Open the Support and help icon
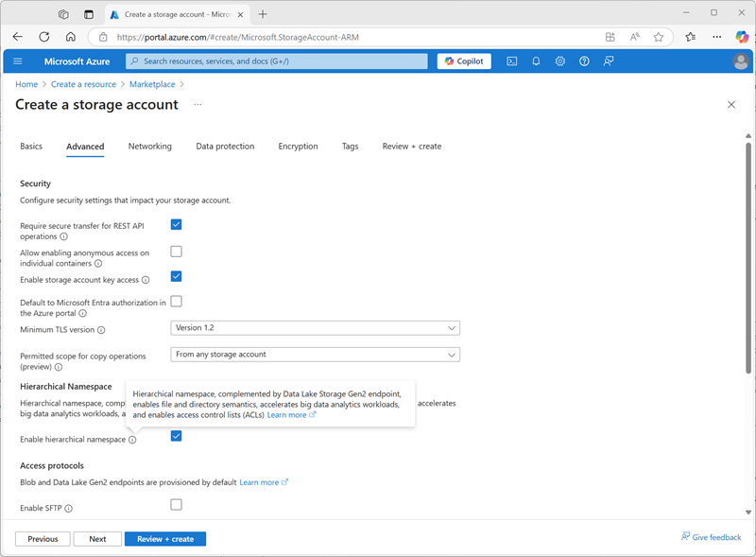The image size is (756, 557). coord(584,61)
